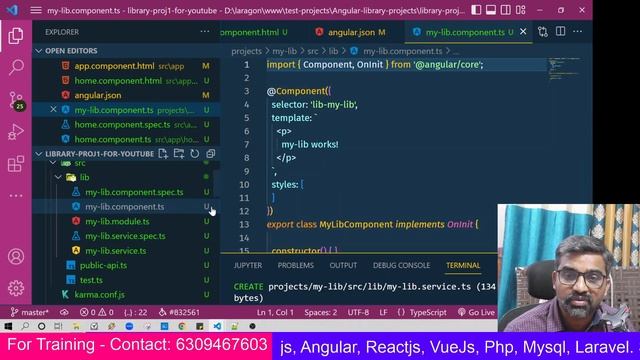Open home.component.html in Open Editors
The image size is (640, 360).
pos(126,81)
